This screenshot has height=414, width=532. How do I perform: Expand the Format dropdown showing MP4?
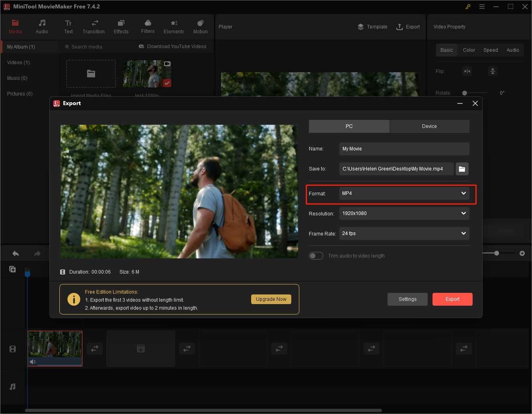click(x=404, y=193)
